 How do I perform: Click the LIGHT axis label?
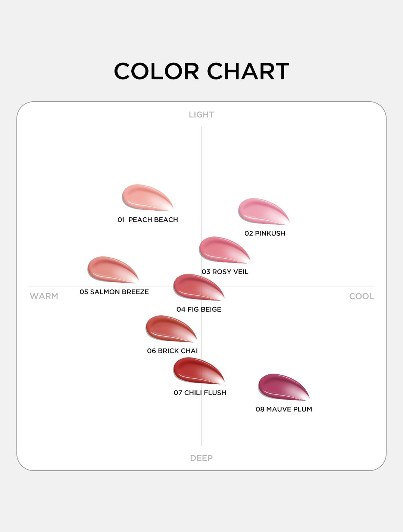coord(201,115)
